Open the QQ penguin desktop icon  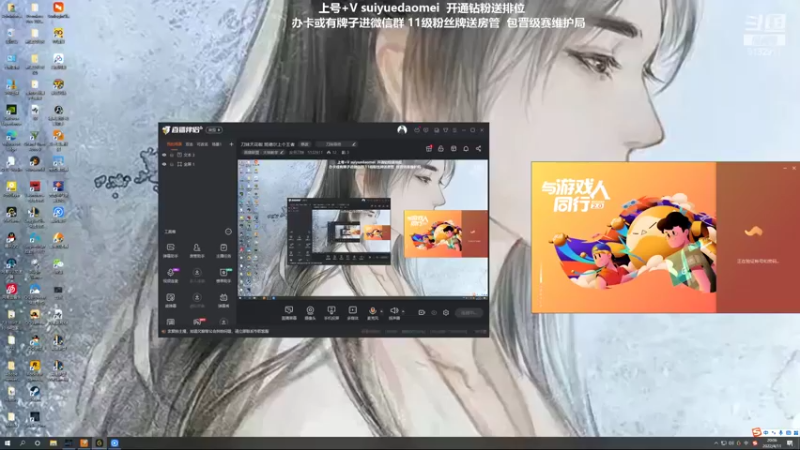(11, 241)
